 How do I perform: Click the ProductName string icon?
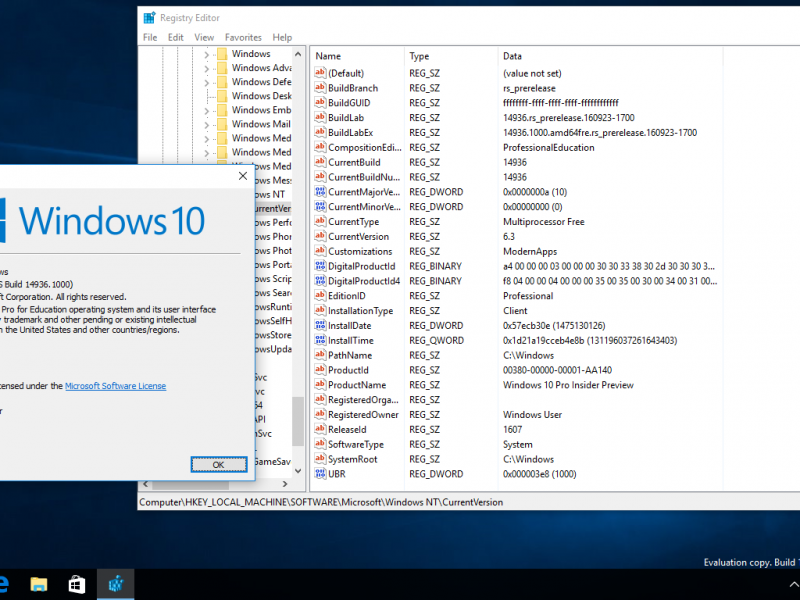pyautogui.click(x=320, y=385)
